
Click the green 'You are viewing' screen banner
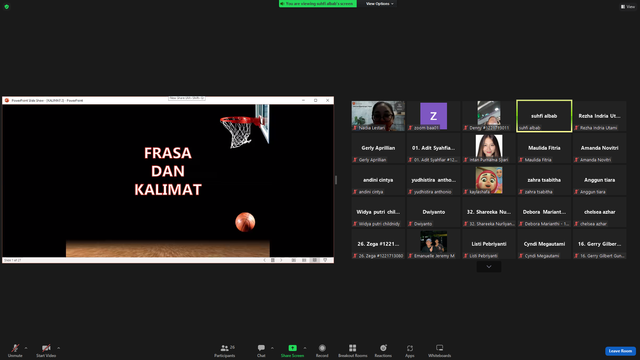coord(318,4)
